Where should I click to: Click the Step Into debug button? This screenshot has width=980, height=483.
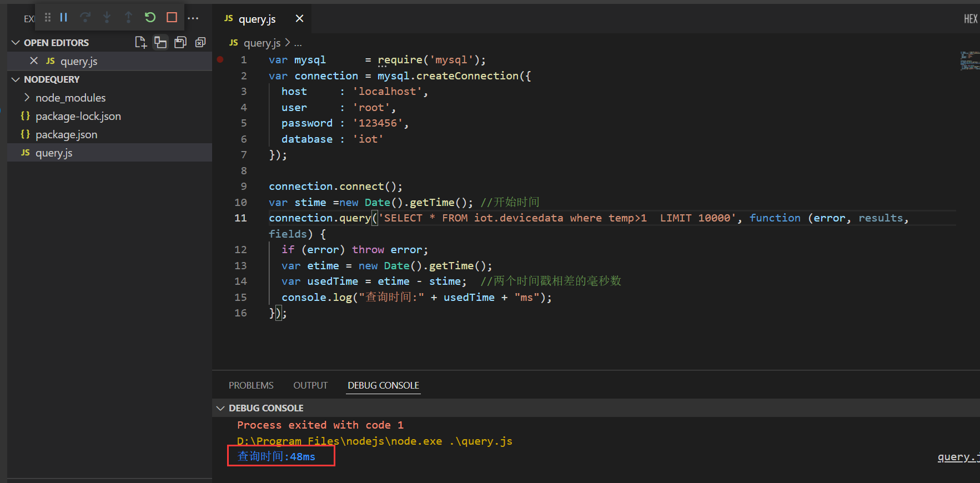[107, 18]
